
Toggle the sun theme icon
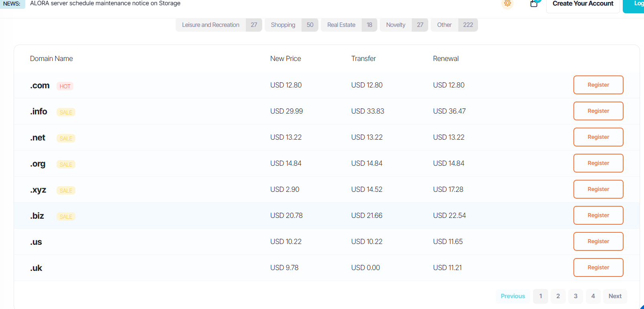(507, 4)
